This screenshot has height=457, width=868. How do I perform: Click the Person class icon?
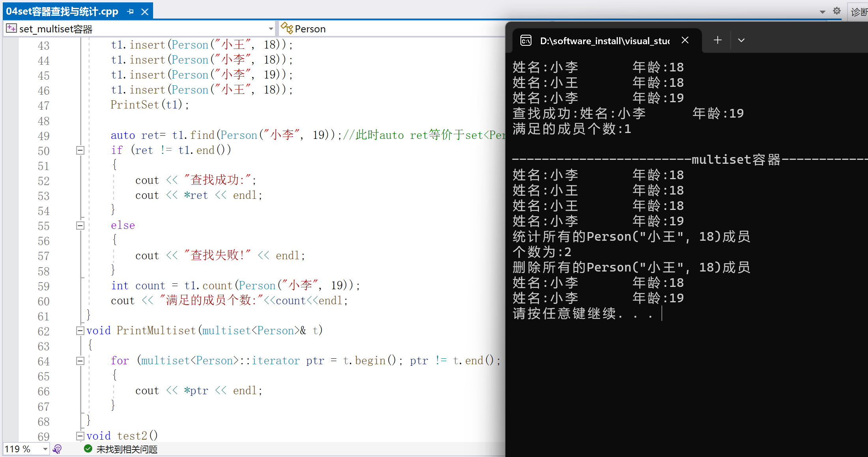[x=287, y=28]
